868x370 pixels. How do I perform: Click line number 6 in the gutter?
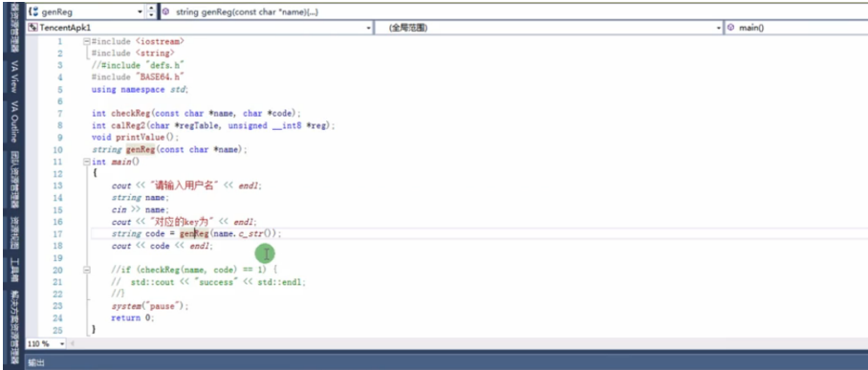point(60,101)
